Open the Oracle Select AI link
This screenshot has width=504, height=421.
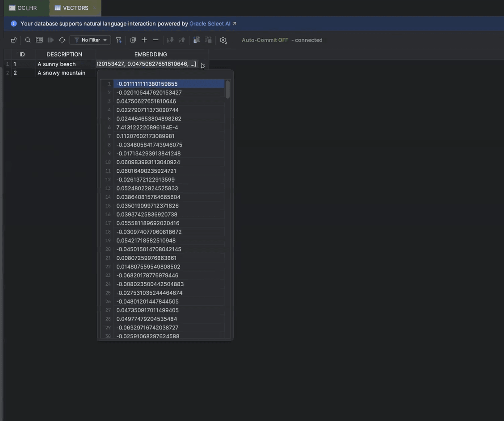click(213, 24)
